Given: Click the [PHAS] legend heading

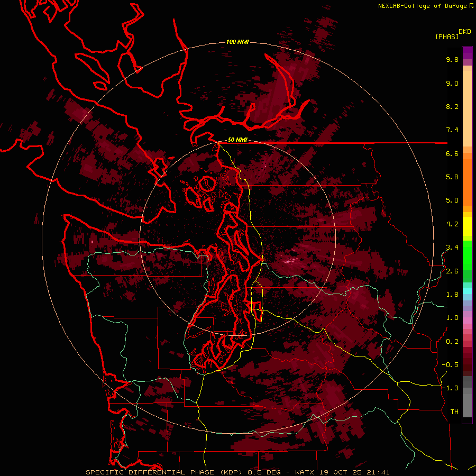Looking at the screenshot, I should pos(447,36).
